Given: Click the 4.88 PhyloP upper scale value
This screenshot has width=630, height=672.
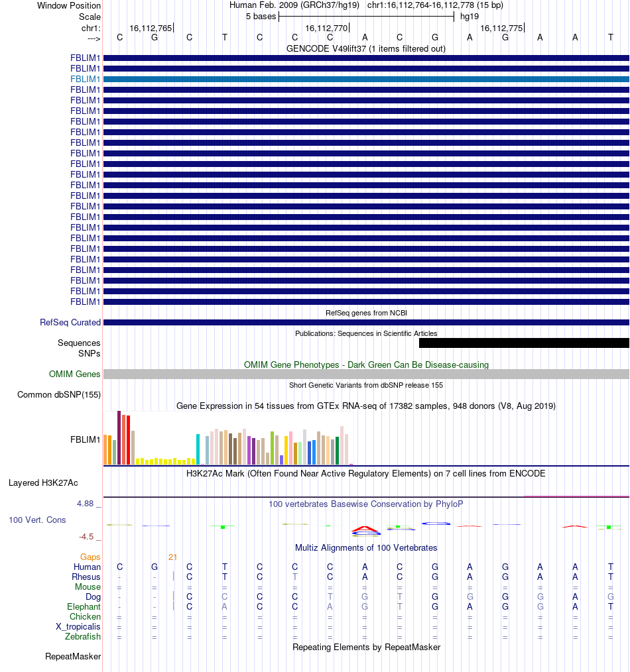Looking at the screenshot, I should coord(85,504).
